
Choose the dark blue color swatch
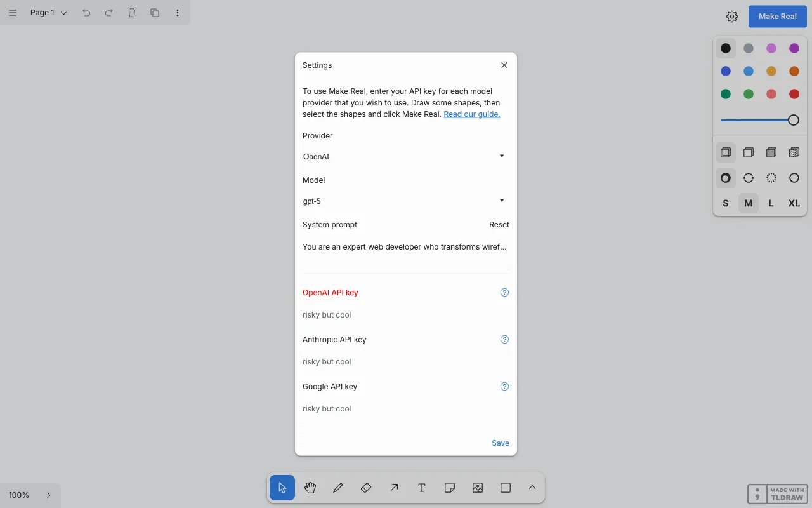[726, 71]
